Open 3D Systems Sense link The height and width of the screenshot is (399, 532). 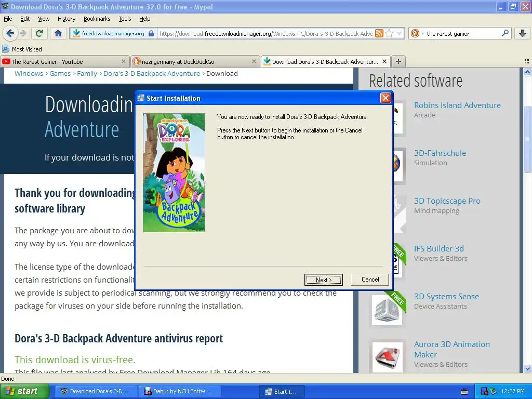tap(446, 297)
